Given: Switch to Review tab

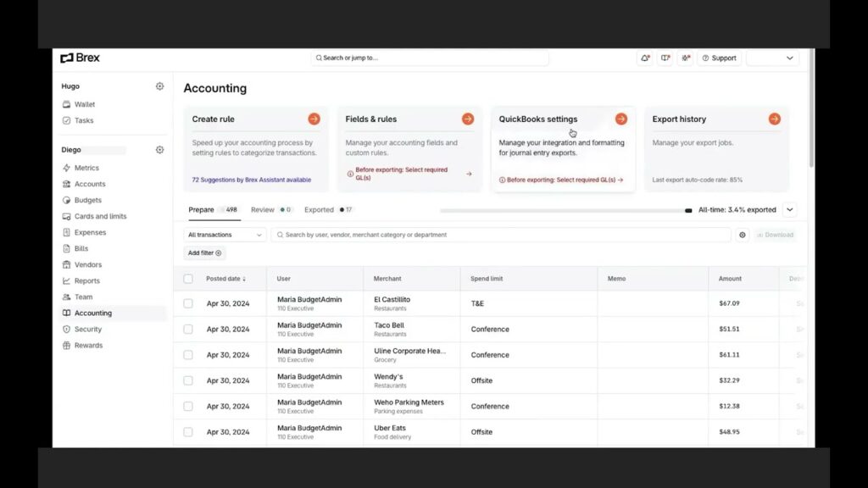Looking at the screenshot, I should coord(270,210).
